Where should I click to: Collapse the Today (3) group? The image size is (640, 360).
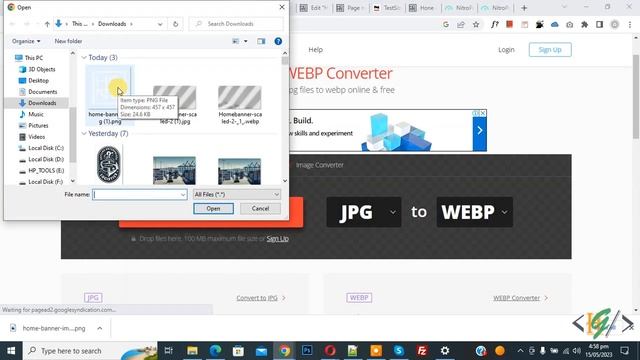[x=84, y=58]
